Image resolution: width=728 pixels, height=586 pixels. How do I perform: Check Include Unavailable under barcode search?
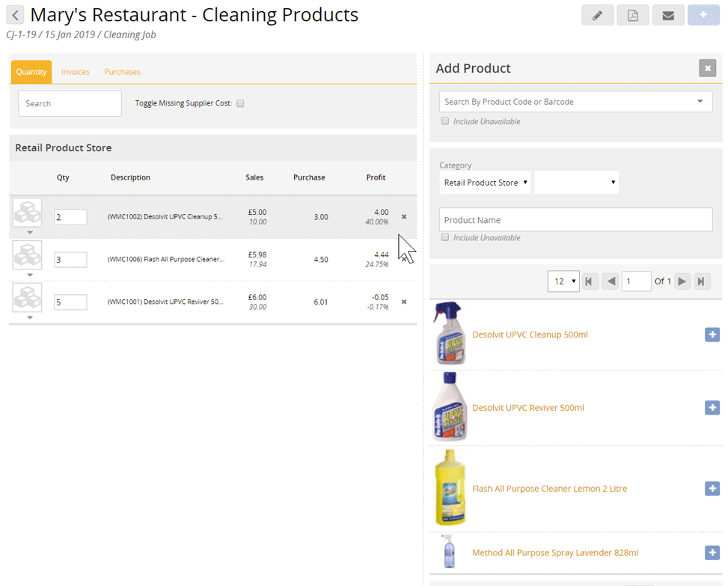coord(445,121)
